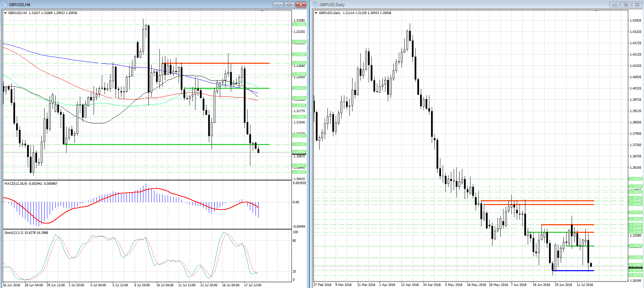Click the 1.31775 price on H4 scale
Image resolution: width=644 pixels, height=288 pixels.
point(299,111)
